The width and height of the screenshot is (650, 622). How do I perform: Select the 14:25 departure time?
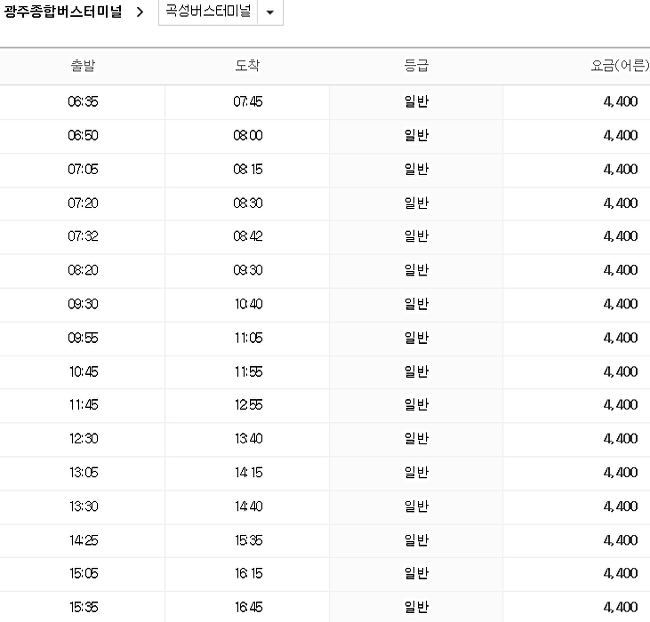pyautogui.click(x=84, y=540)
